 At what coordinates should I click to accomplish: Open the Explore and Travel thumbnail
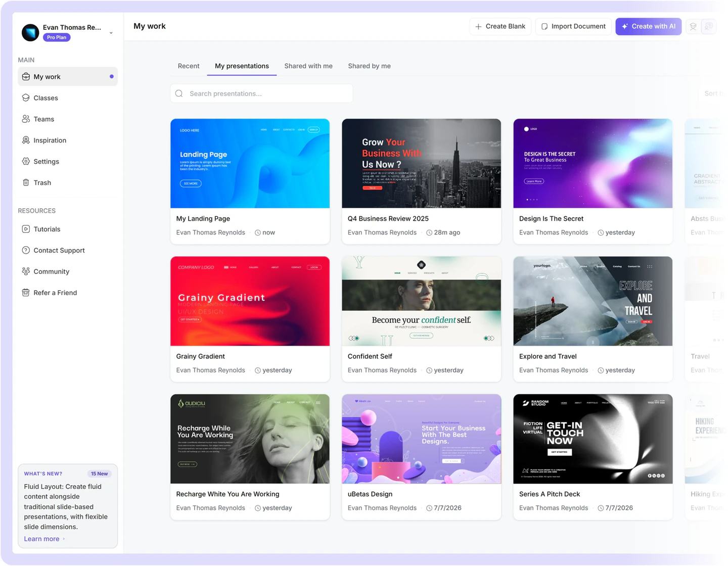[x=593, y=302]
